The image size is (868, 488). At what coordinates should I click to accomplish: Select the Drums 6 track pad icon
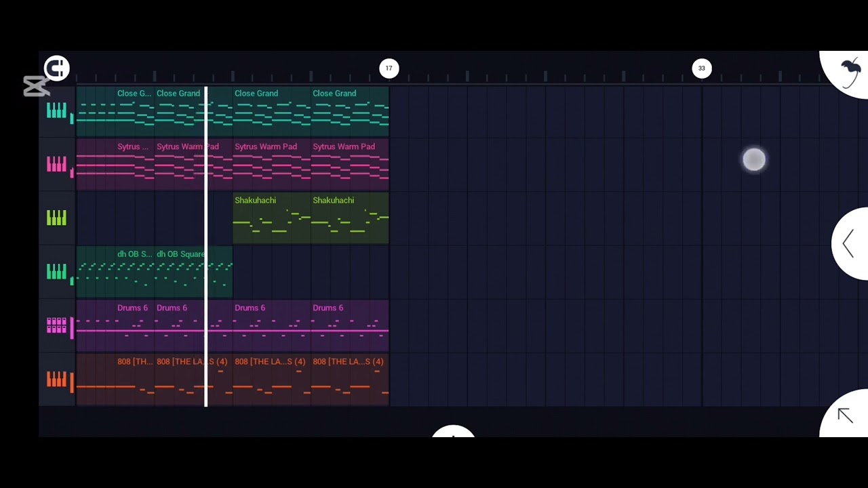56,325
